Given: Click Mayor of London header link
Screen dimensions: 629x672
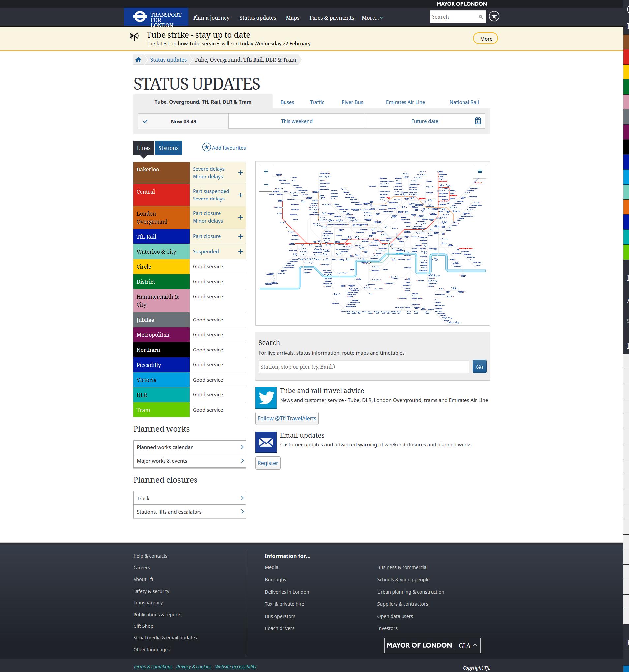Looking at the screenshot, I should tap(461, 4).
